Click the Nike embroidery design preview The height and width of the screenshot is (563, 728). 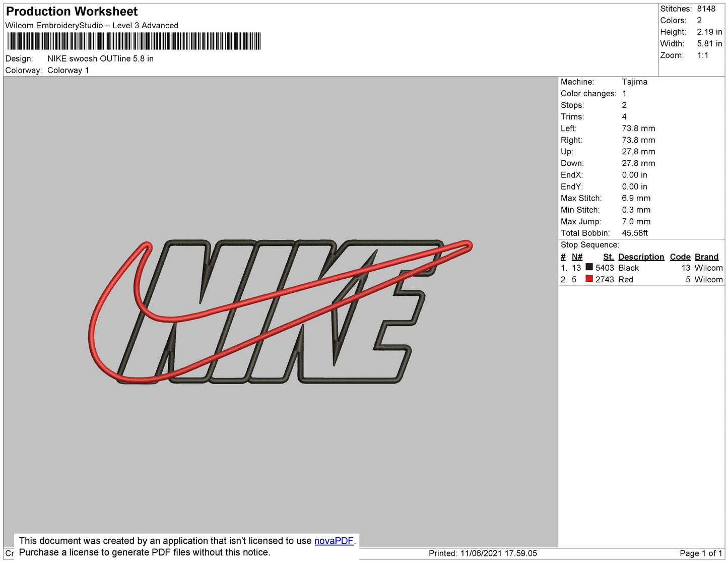click(280, 311)
